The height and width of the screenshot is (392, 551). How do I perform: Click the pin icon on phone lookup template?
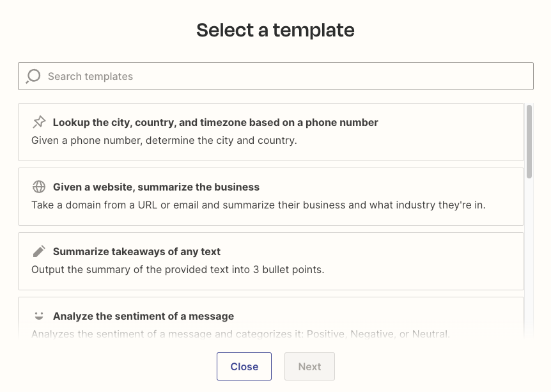[39, 122]
